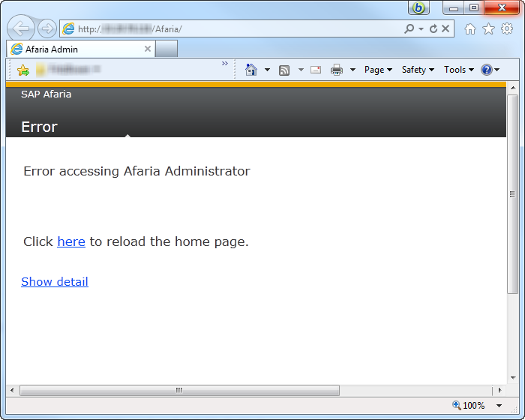Maximize the browser window
The width and height of the screenshot is (525, 420).
pyautogui.click(x=474, y=7)
